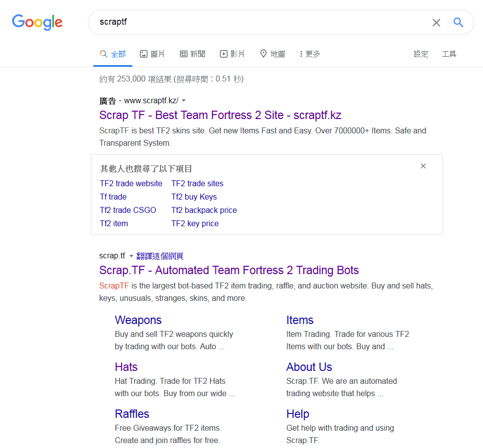Screen dimensions: 483x448
Task: Expand dropdown arrow next to www.scraptf.kz
Action: pos(184,101)
